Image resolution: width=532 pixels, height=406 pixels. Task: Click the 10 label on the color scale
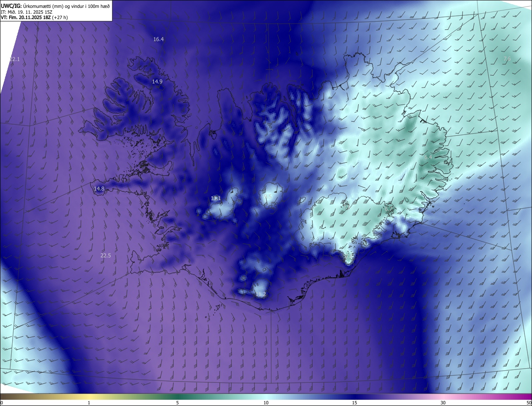(266, 403)
